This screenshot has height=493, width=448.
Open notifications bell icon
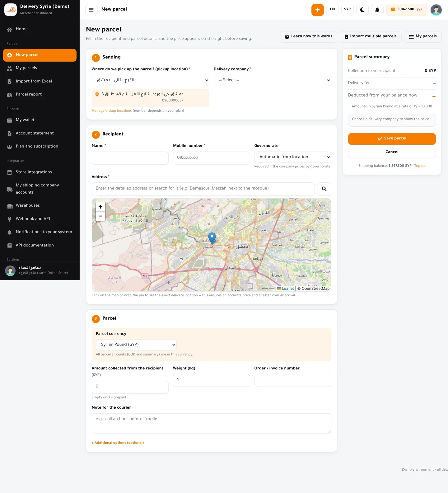coord(377,10)
